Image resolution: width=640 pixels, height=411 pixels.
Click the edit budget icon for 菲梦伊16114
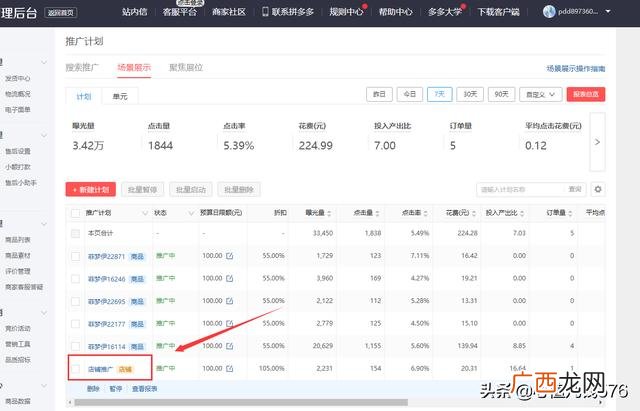tap(229, 346)
